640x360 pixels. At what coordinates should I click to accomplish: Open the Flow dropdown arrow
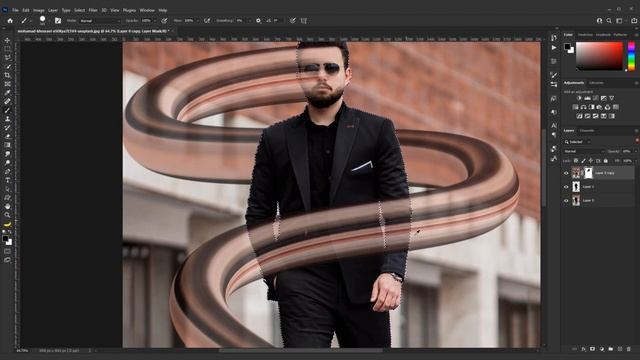(198, 20)
